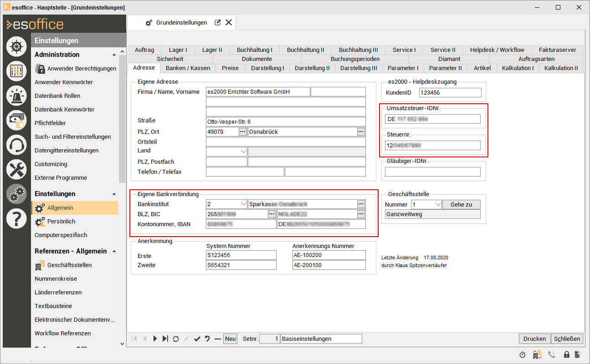Open the question mark help module
Screen dimensions: 590x364
pyautogui.click(x=16, y=219)
